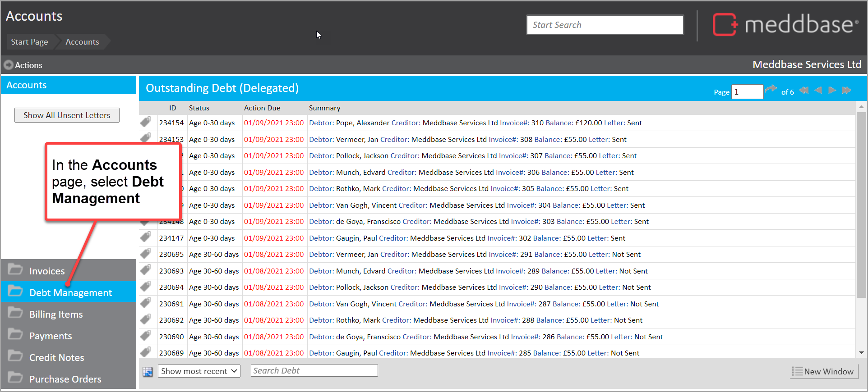Image resolution: width=868 pixels, height=392 pixels.
Task: Click tag icon for debt 234154
Action: (146, 122)
